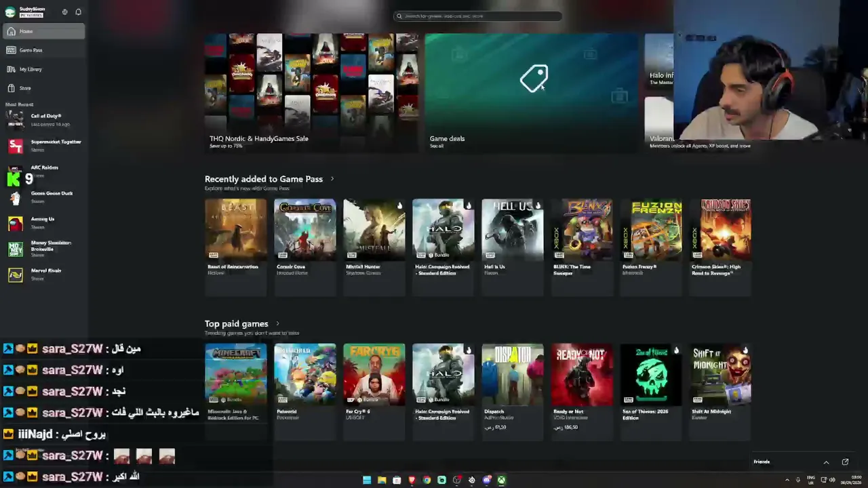Open BLiNX: The Time Sweeper card
868x488 pixels.
(x=582, y=247)
